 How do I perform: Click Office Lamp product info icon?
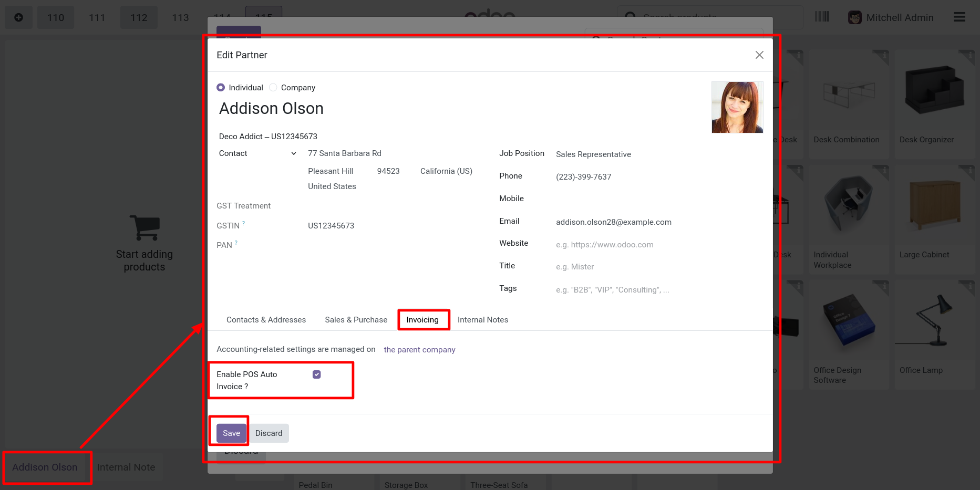(x=970, y=285)
